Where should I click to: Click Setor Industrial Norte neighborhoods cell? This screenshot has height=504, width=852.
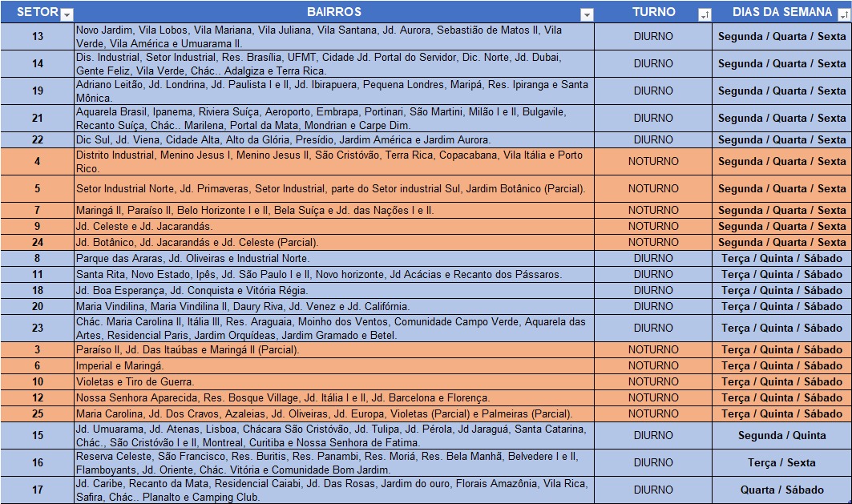[333, 189]
